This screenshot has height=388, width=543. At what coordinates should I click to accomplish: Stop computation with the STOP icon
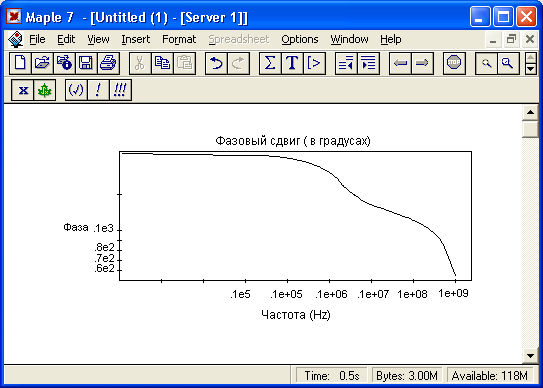[x=454, y=63]
